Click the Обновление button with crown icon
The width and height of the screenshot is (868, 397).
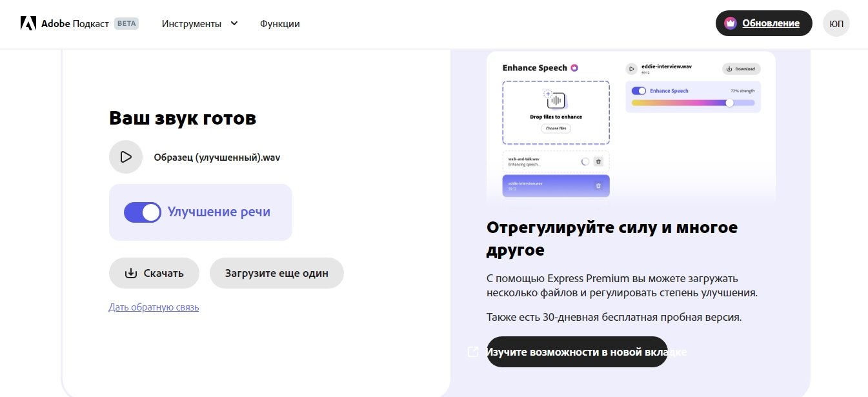[x=763, y=23]
